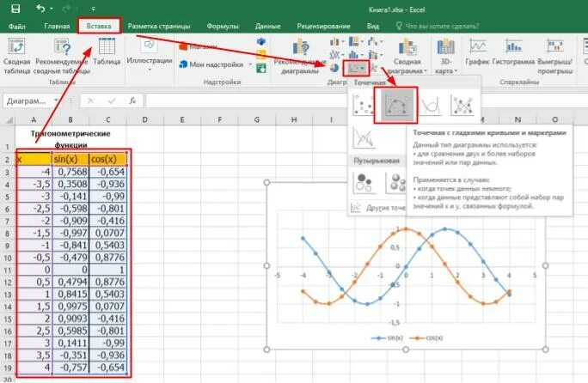588x383 pixels.
Task: Choose scatter with straight lines only
Action: (x=364, y=138)
